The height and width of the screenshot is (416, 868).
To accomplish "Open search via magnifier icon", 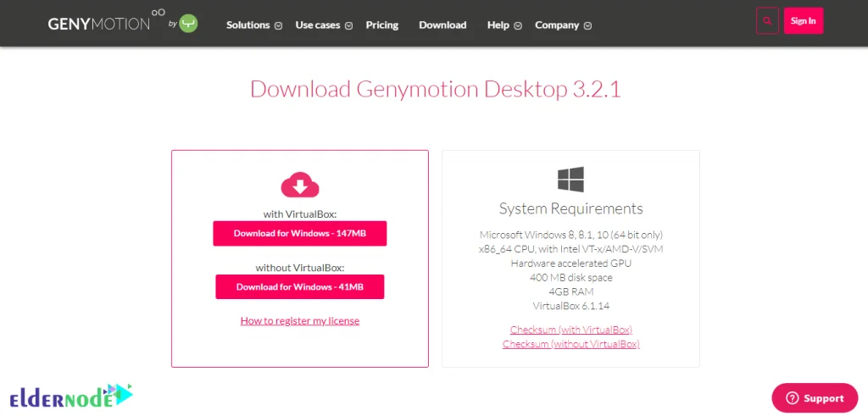I will [x=766, y=21].
